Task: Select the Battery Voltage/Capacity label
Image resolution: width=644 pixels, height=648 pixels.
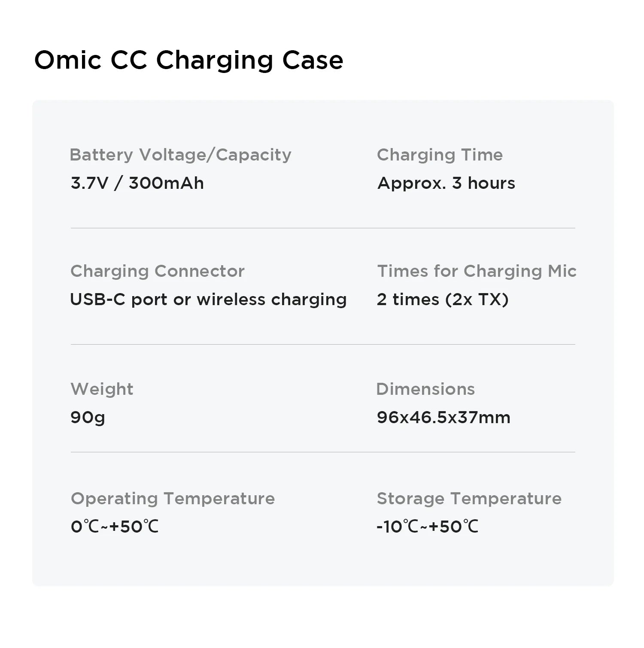Action: 180,155
